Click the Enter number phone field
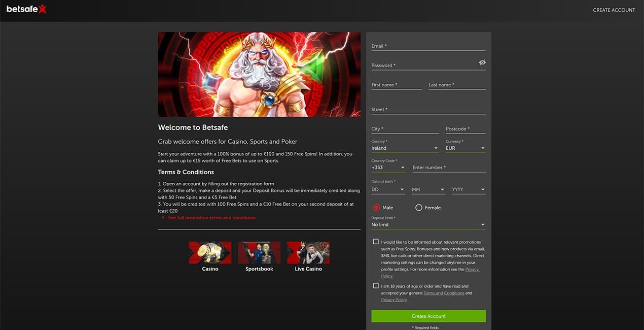The width and height of the screenshot is (644, 330). pos(449,167)
